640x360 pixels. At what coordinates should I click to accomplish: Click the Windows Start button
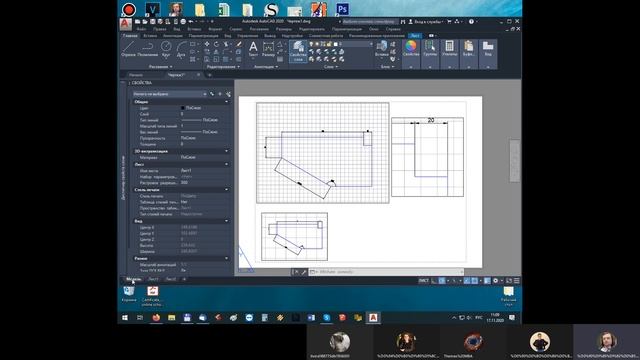click(125, 318)
